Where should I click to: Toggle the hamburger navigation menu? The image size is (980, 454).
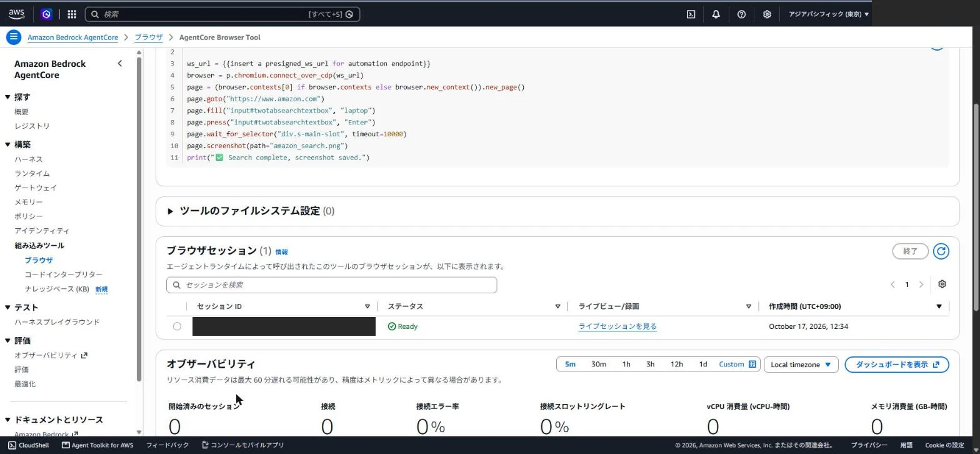13,38
